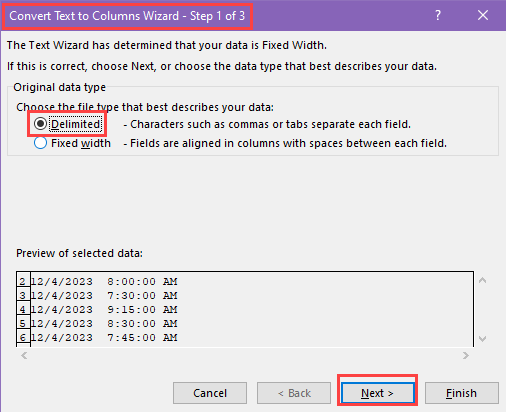Click Finish to complete the wizard

pos(462,393)
